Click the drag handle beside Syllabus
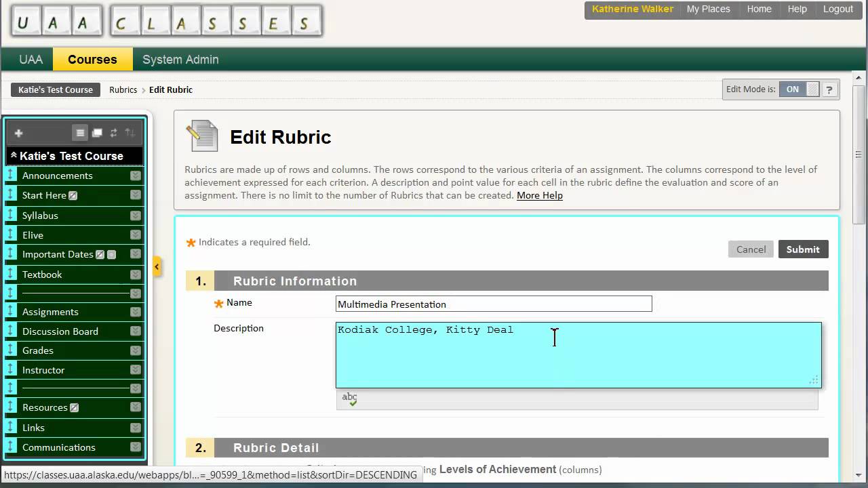 click(11, 216)
